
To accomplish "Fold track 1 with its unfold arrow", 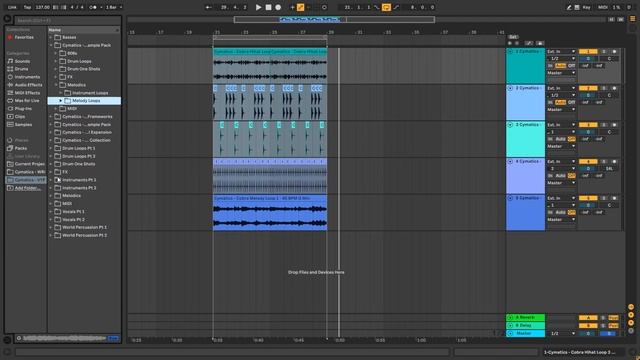I will click(510, 51).
